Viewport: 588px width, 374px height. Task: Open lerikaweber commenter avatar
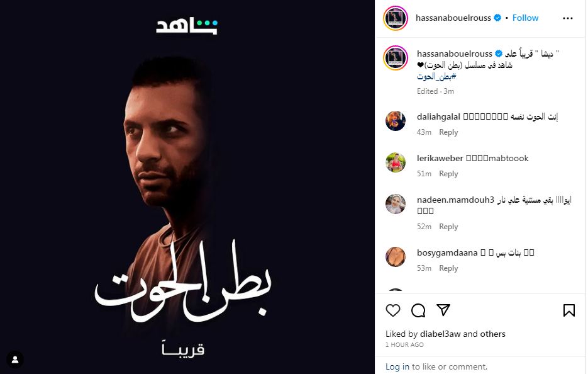[396, 162]
